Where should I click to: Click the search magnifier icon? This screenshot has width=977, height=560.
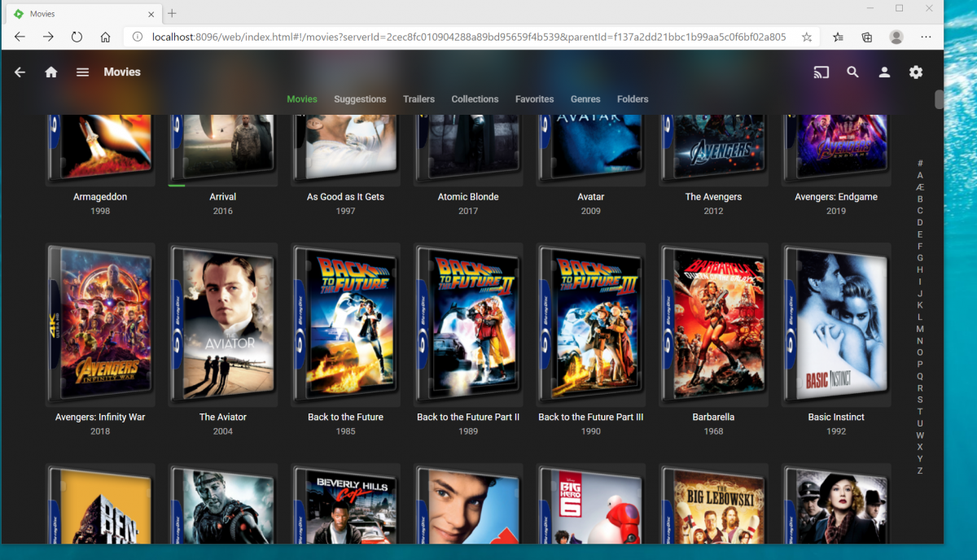(852, 72)
